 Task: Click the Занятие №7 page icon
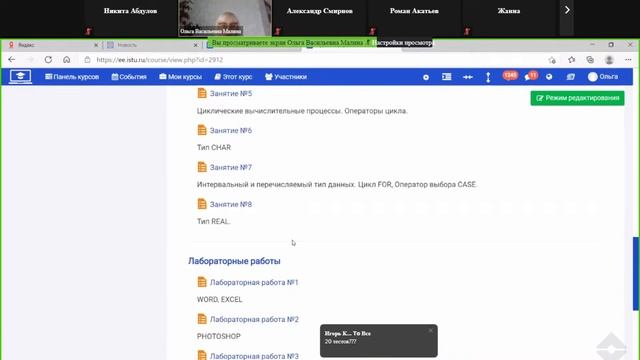(202, 167)
